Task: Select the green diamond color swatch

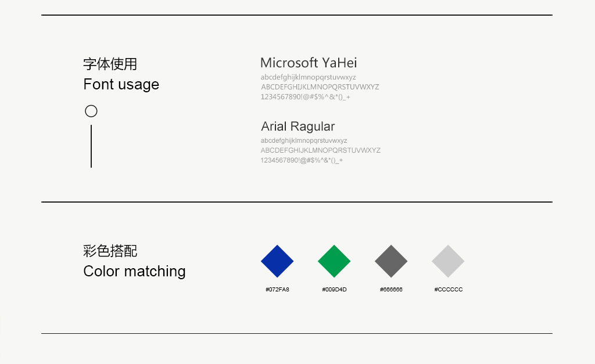Action: [x=334, y=261]
